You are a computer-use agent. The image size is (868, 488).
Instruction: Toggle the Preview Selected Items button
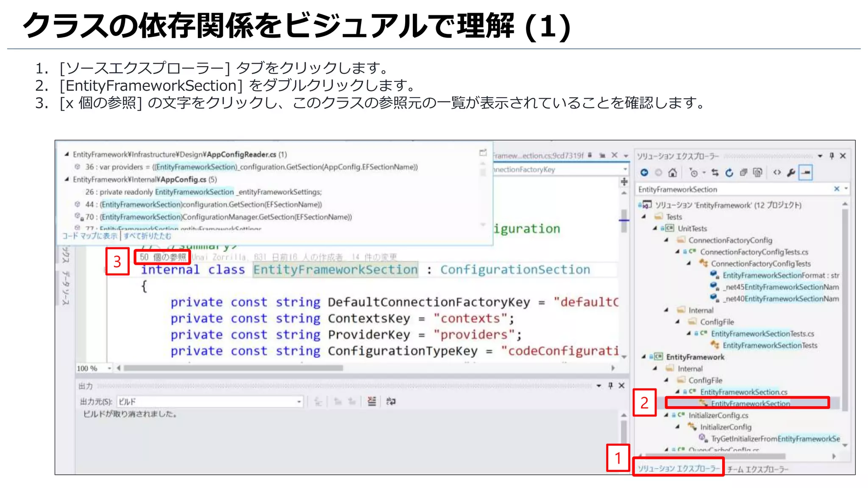[805, 172]
